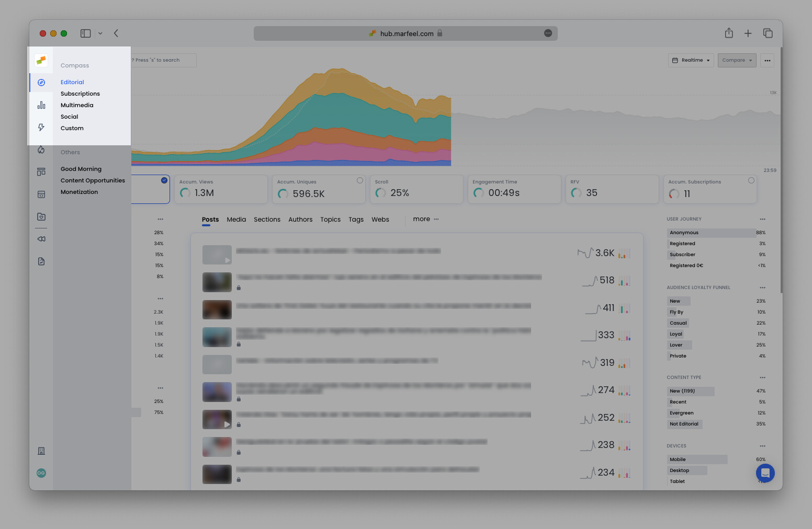The width and height of the screenshot is (812, 529).
Task: Switch to the Authors tab
Action: [x=300, y=219]
